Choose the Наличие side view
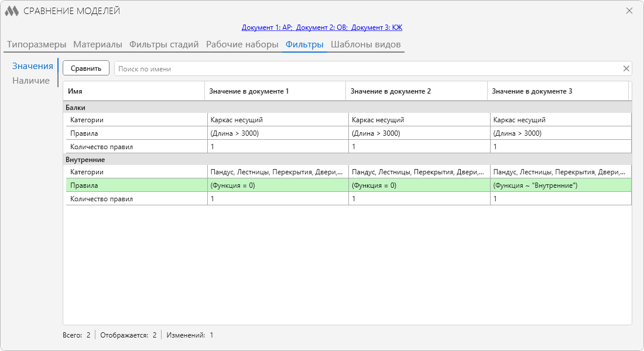The image size is (644, 351). pos(31,81)
